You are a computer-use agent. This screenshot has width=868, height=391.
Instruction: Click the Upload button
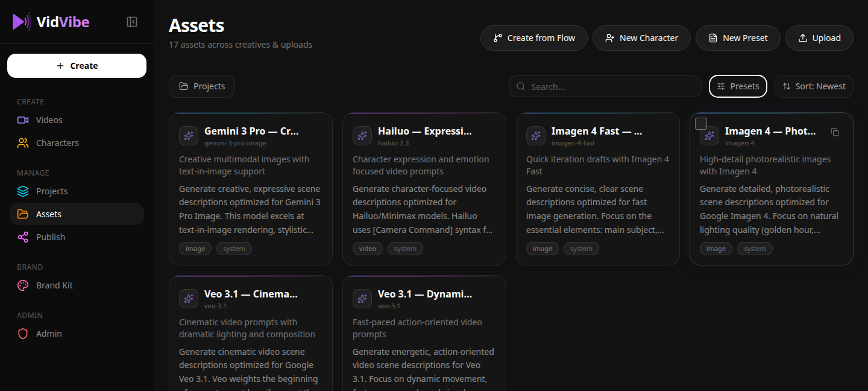click(x=819, y=38)
